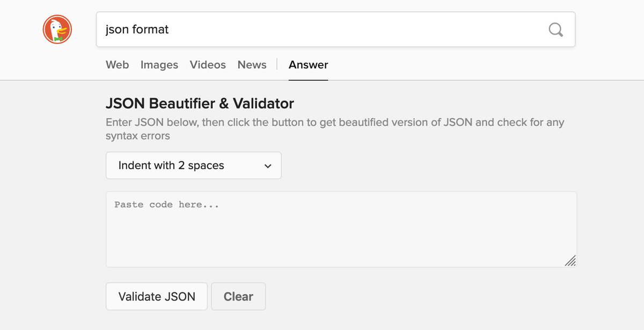Switch to the Web tab

[x=117, y=65]
